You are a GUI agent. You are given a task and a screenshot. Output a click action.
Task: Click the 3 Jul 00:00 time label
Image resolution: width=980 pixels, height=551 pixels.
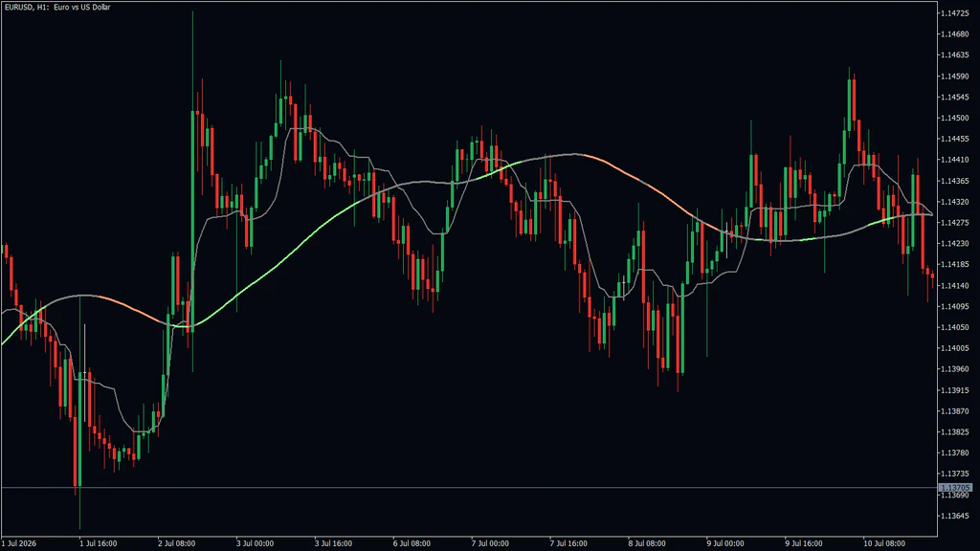(x=255, y=543)
